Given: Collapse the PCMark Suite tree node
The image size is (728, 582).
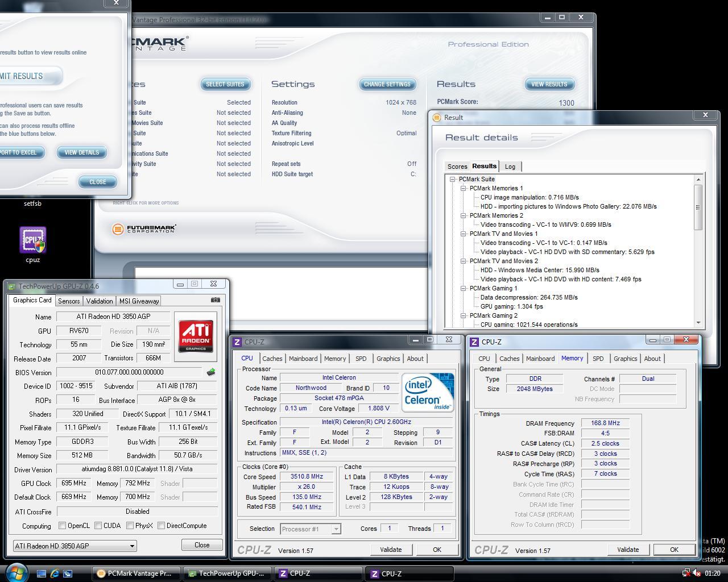Looking at the screenshot, I should [453, 179].
